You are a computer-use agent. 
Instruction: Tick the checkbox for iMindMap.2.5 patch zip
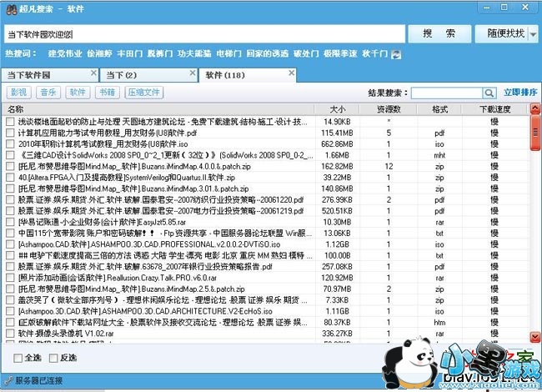click(x=10, y=289)
